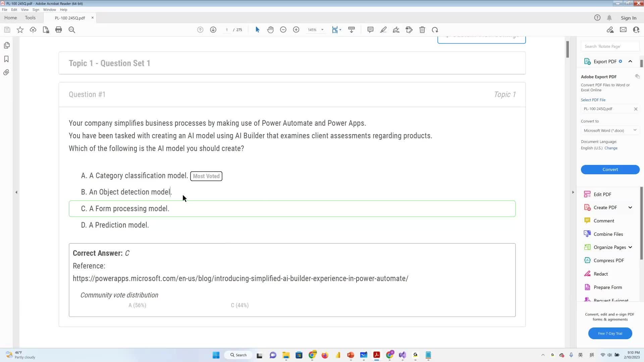
Task: Zoom out with minus icon
Action: click(x=283, y=30)
